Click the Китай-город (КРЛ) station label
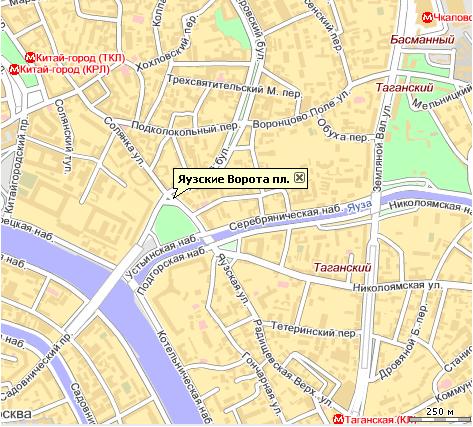Screen dimensions: 473x427 pos(65,70)
